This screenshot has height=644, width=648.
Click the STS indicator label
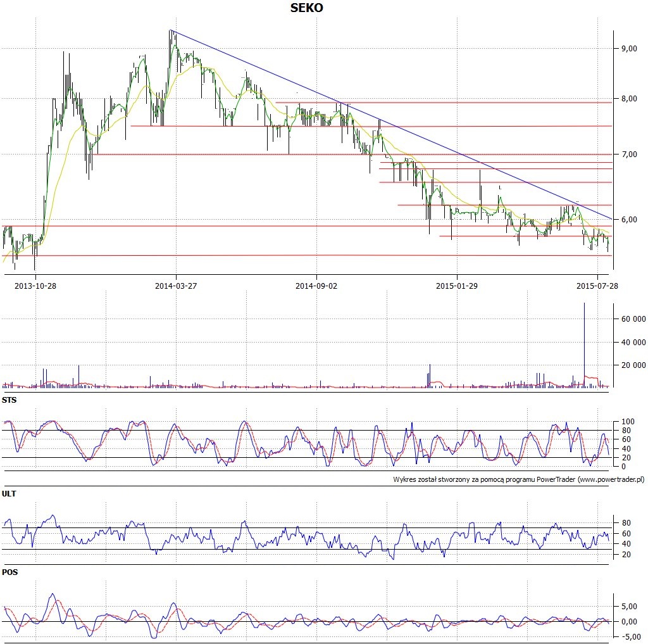pos(9,400)
